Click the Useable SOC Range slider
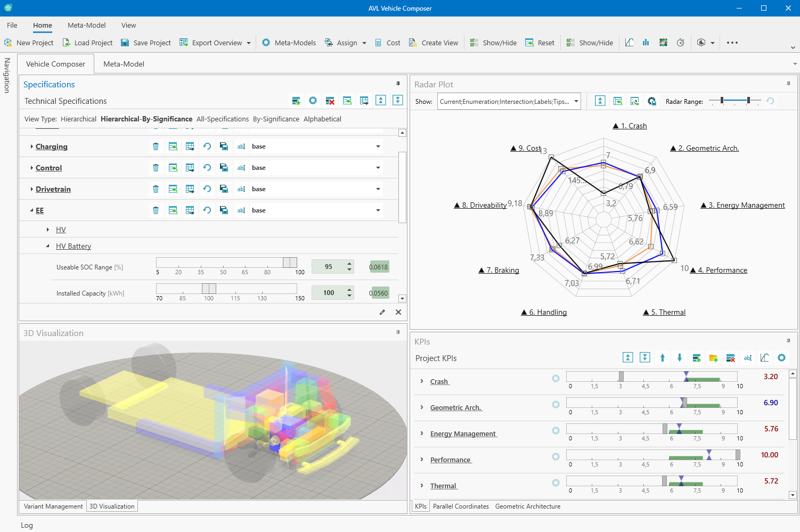This screenshot has height=532, width=800. click(x=226, y=262)
